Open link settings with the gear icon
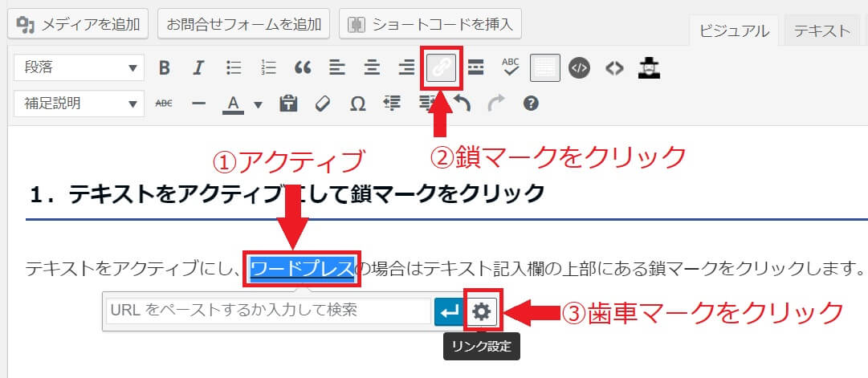This screenshot has width=868, height=378. [x=482, y=312]
